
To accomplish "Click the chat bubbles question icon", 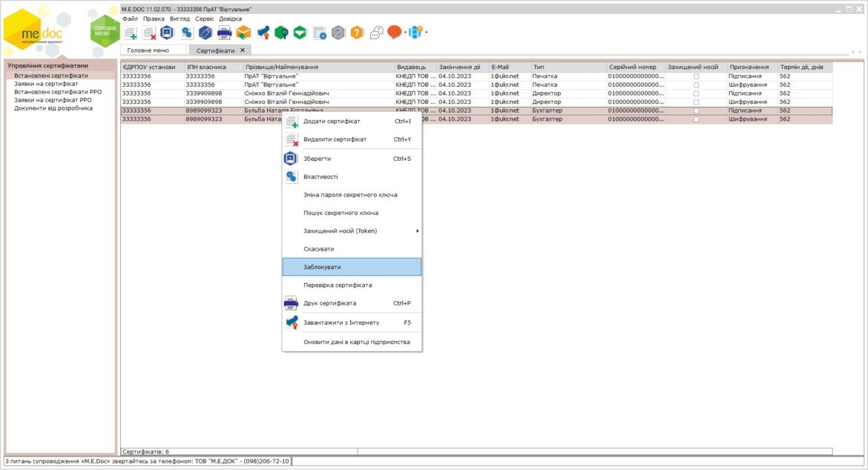I will 376,33.
